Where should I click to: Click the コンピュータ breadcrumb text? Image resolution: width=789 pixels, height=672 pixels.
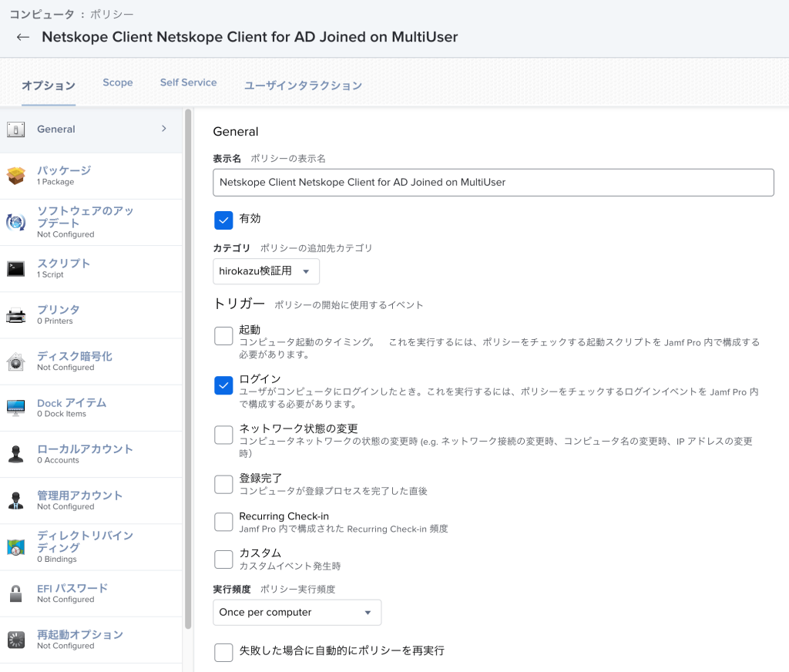click(42, 14)
